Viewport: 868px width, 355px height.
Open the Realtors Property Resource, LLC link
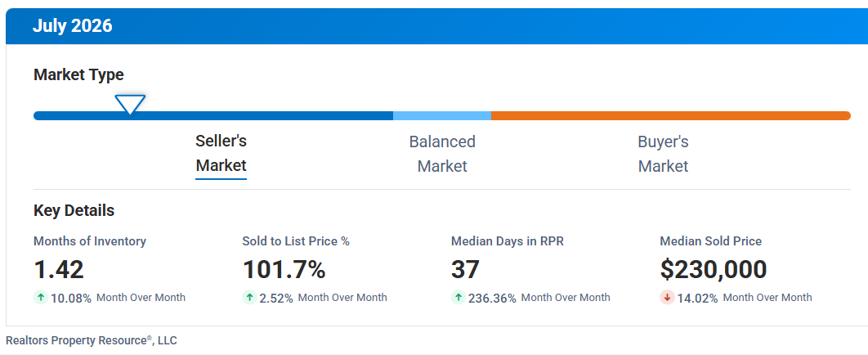(x=92, y=340)
